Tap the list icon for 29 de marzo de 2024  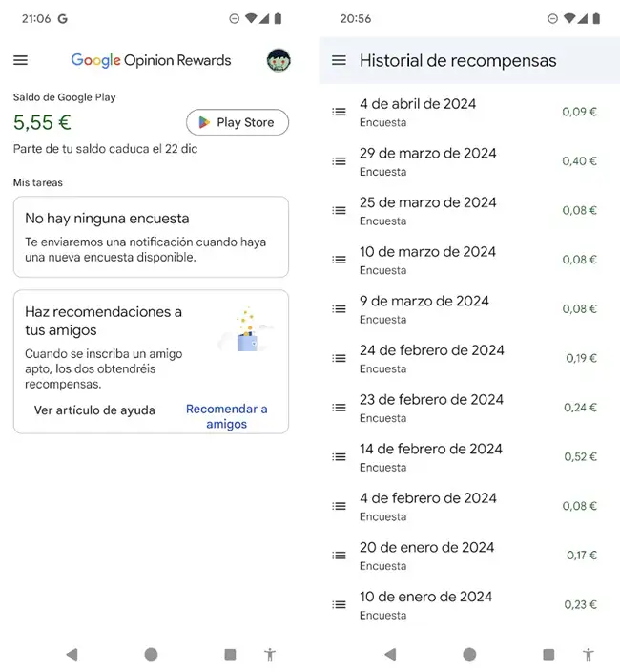[339, 161]
